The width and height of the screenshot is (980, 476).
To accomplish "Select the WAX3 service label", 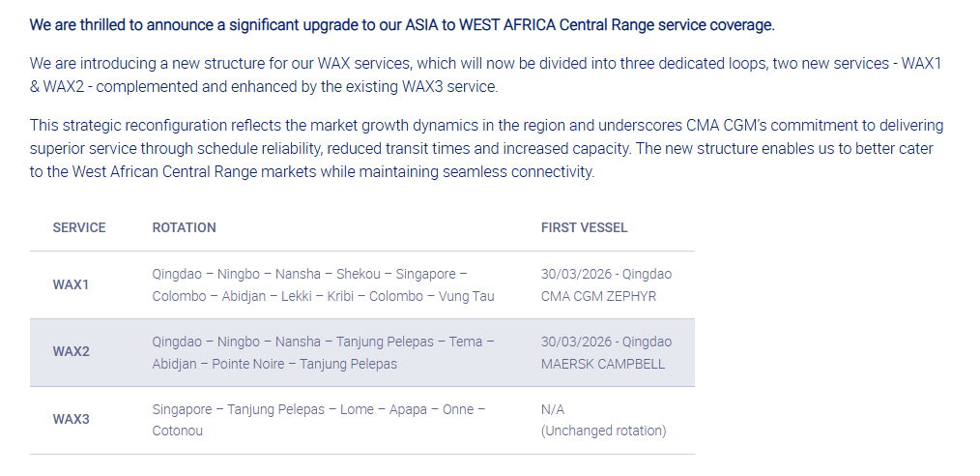I will pyautogui.click(x=71, y=420).
